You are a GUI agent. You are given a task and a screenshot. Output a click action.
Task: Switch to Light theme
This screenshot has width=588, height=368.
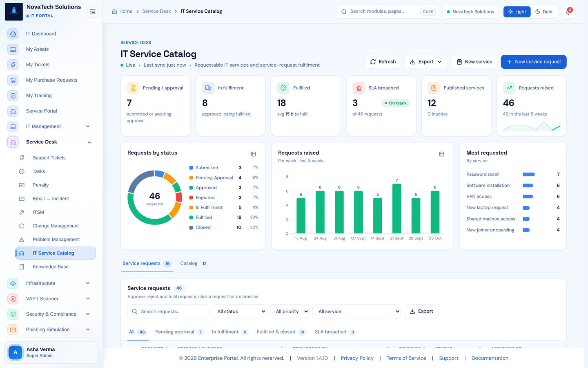point(517,12)
